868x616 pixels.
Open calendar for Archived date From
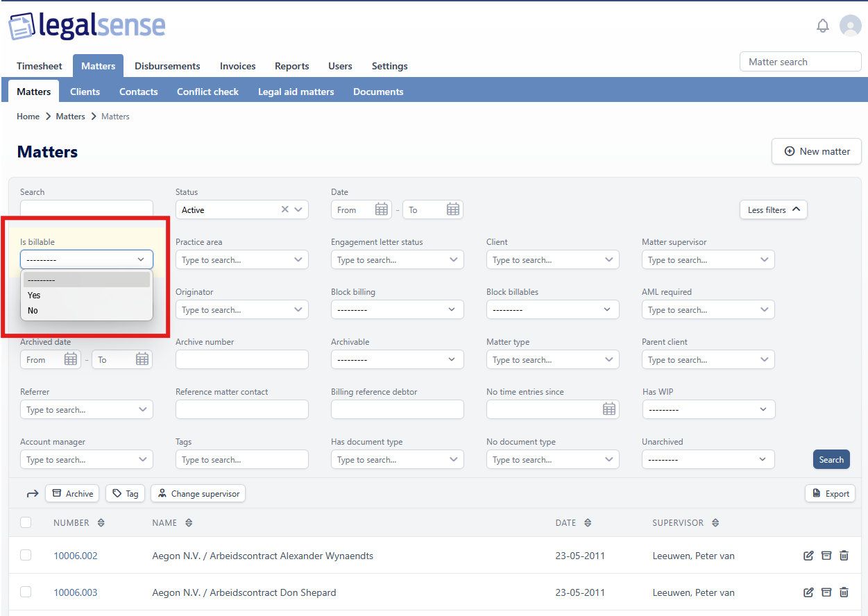[x=70, y=359]
